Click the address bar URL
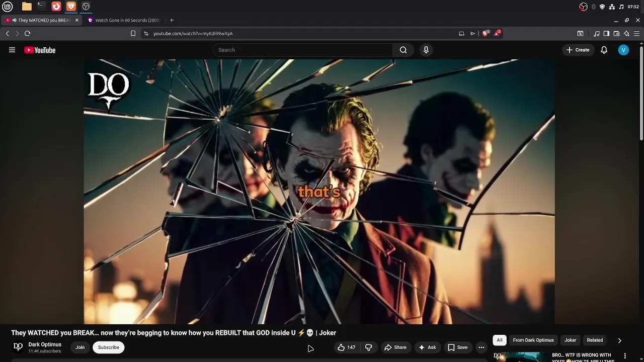This screenshot has width=644, height=362. (193, 33)
